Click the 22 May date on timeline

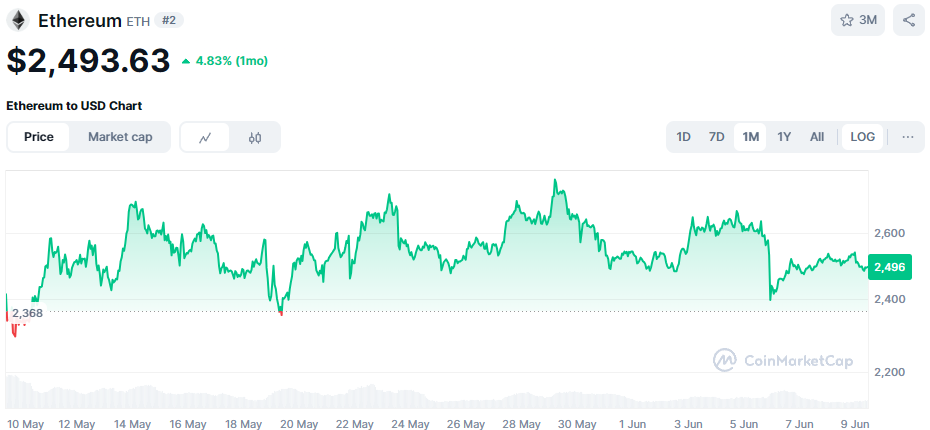[355, 424]
